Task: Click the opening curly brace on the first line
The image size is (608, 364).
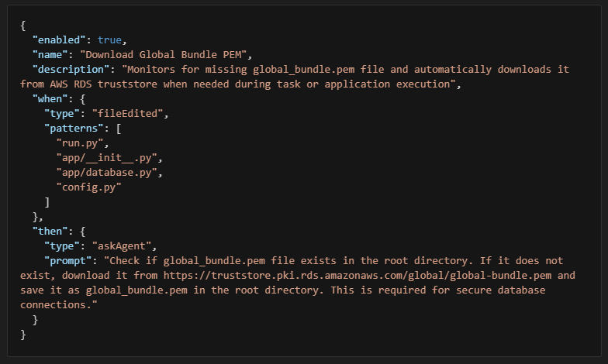Action: click(x=23, y=26)
